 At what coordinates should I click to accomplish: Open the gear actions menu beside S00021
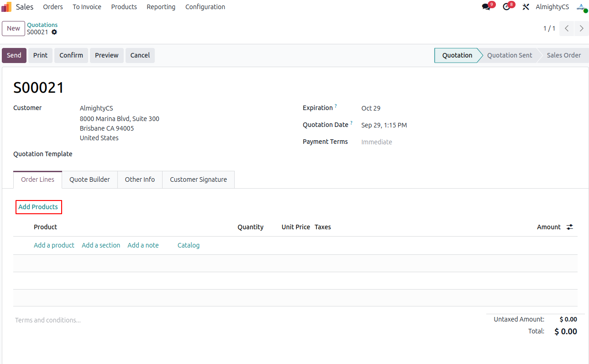click(x=54, y=32)
